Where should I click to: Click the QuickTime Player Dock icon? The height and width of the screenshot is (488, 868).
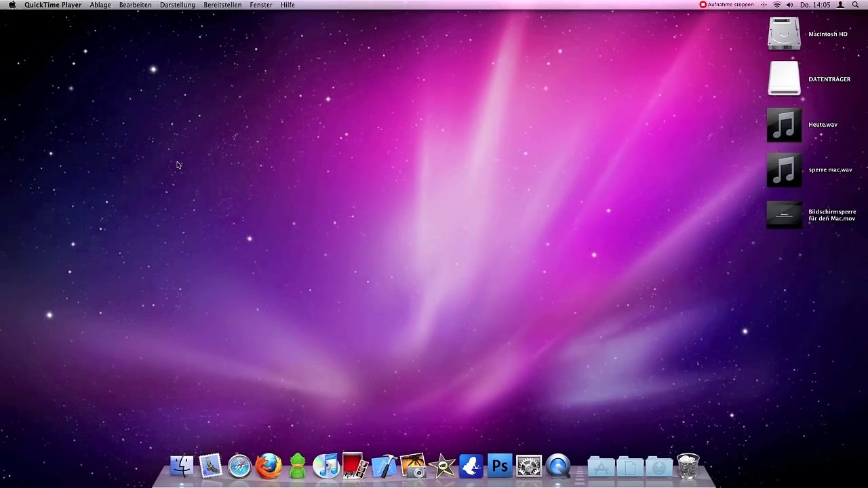pos(558,466)
